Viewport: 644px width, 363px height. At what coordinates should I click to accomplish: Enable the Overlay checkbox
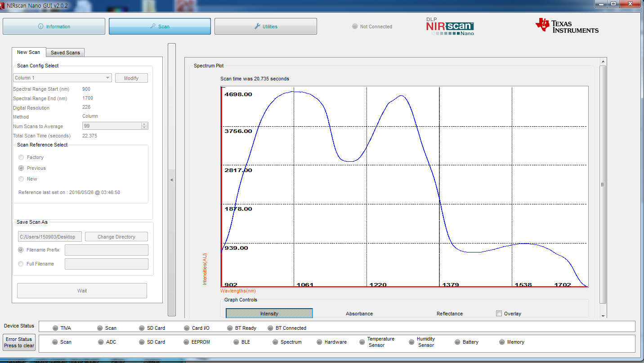click(499, 314)
